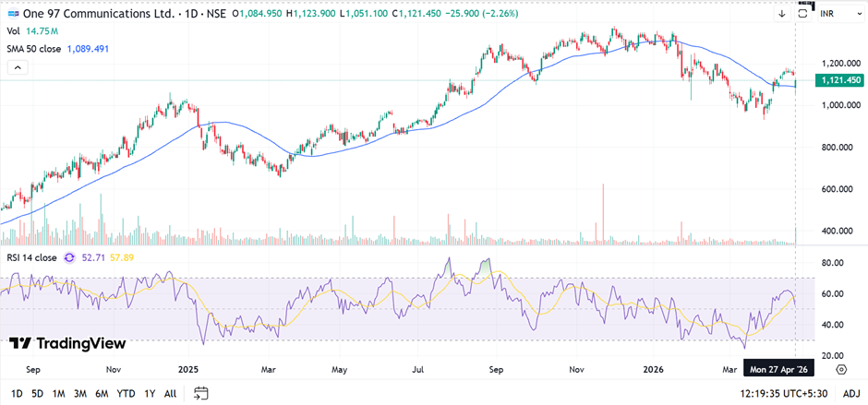Click the Vol indicator legend label

[14, 31]
